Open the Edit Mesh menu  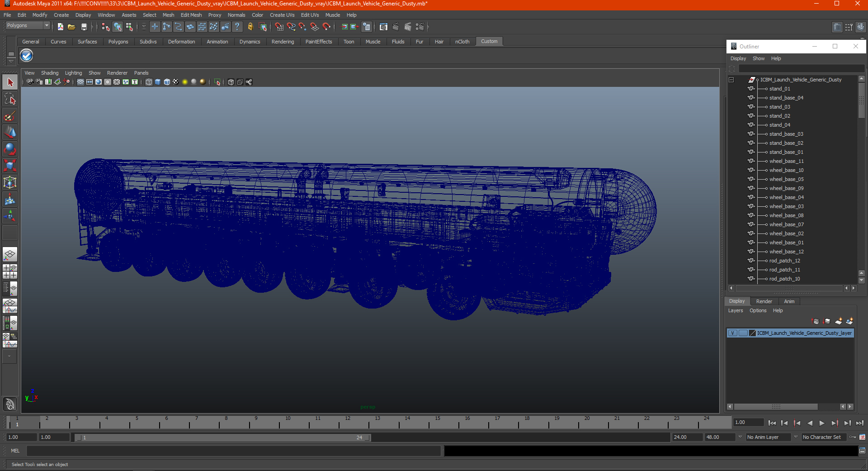pyautogui.click(x=191, y=15)
